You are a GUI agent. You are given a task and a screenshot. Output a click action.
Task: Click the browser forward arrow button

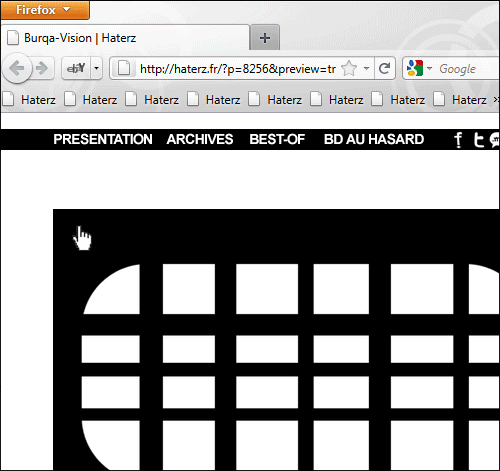point(43,68)
